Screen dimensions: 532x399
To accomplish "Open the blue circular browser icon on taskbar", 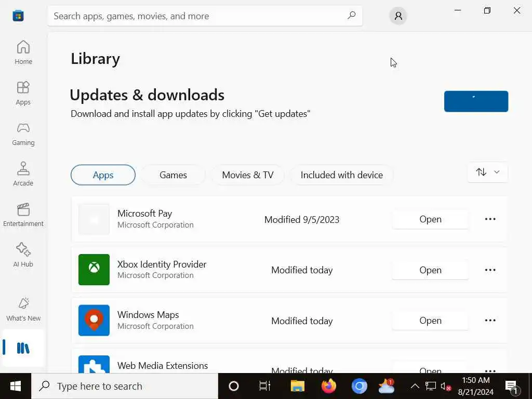I will pyautogui.click(x=359, y=386).
